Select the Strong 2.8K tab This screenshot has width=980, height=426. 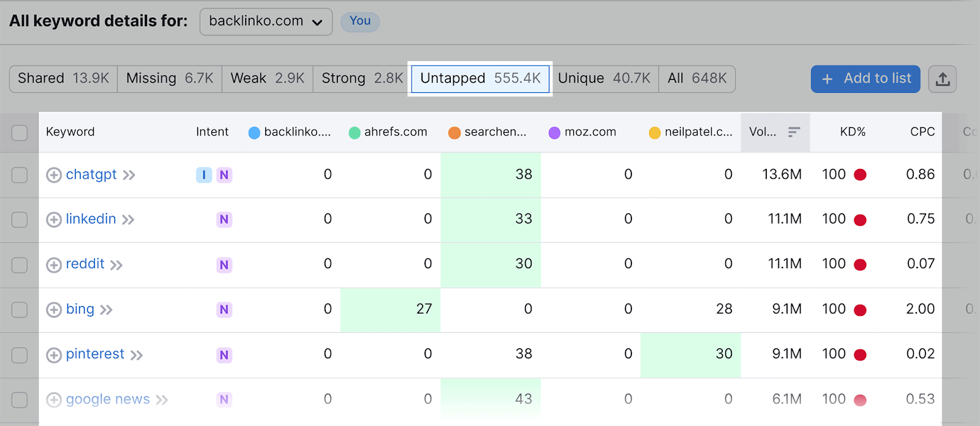click(x=362, y=79)
